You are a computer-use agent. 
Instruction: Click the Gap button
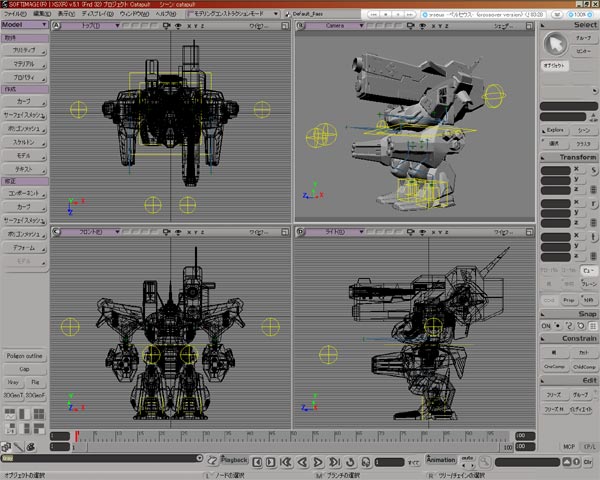pos(24,369)
